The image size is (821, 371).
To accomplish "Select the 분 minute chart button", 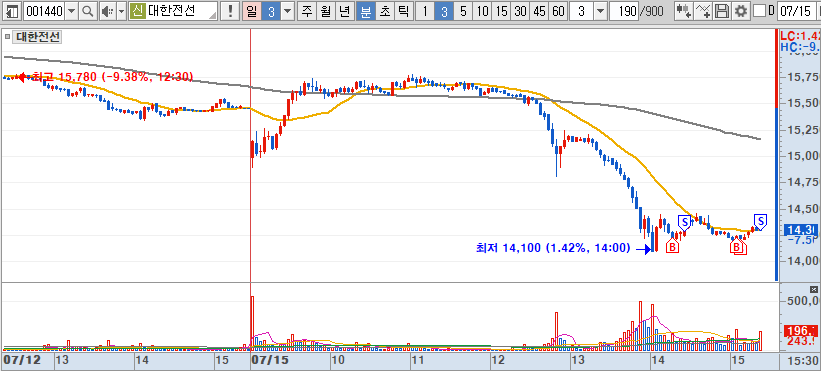I will point(365,11).
